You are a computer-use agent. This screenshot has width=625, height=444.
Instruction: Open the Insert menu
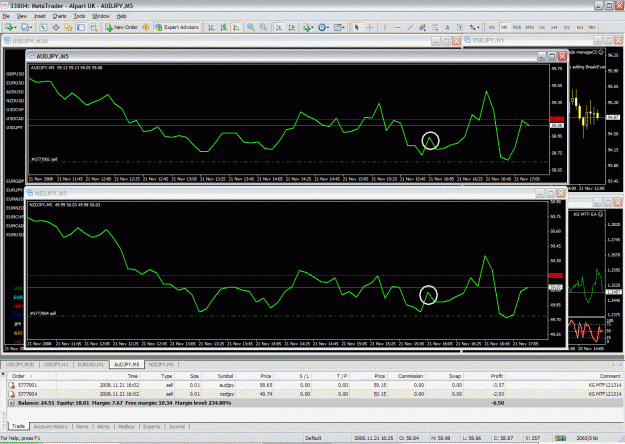pyautogui.click(x=40, y=16)
